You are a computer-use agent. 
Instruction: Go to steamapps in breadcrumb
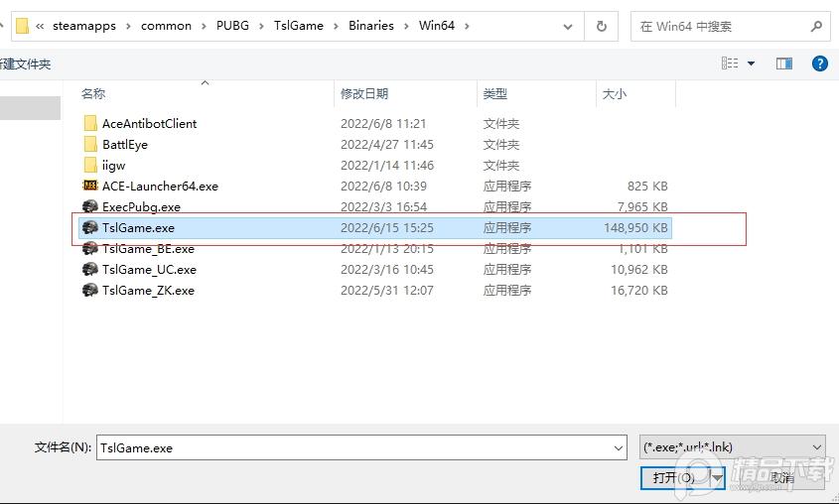84,26
